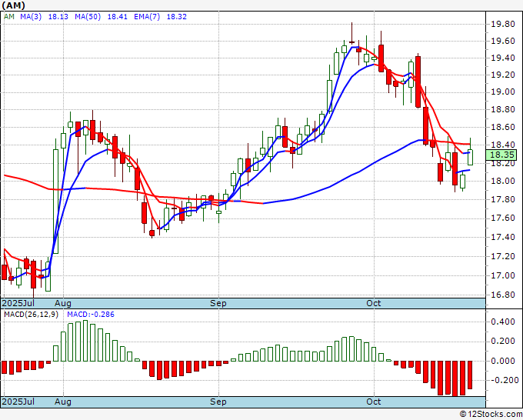Open the 12Stocks.com watermark link
The width and height of the screenshot is (523, 420).
[x=491, y=414]
